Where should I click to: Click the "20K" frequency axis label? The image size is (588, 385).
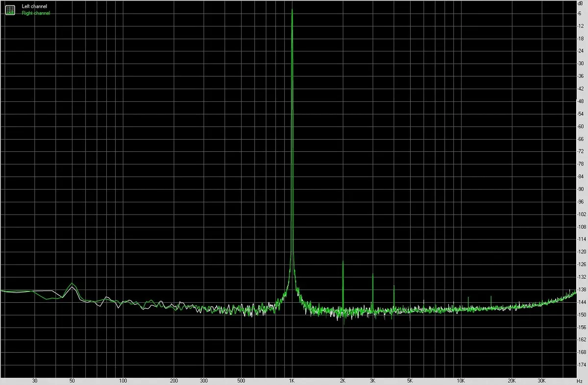pyautogui.click(x=512, y=380)
